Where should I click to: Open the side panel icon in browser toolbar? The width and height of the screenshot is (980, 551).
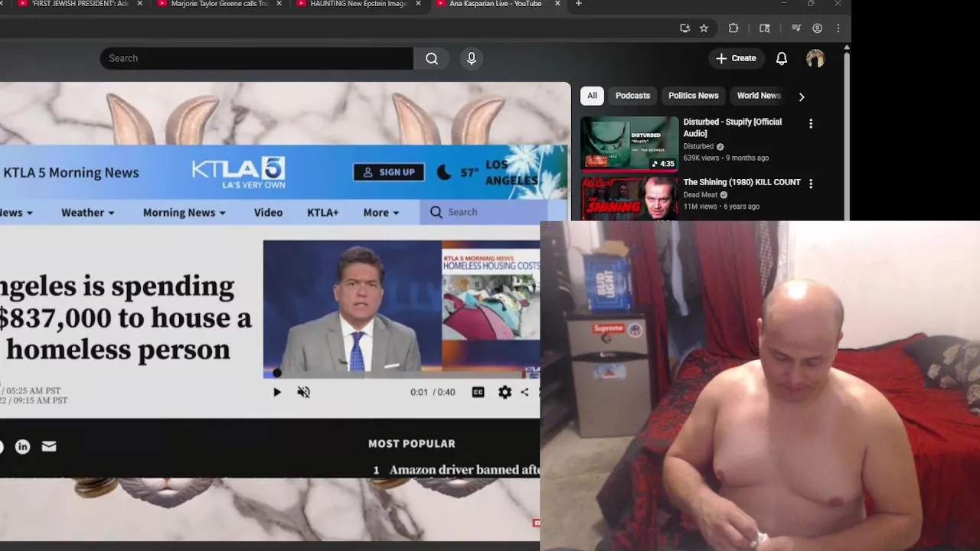click(764, 28)
